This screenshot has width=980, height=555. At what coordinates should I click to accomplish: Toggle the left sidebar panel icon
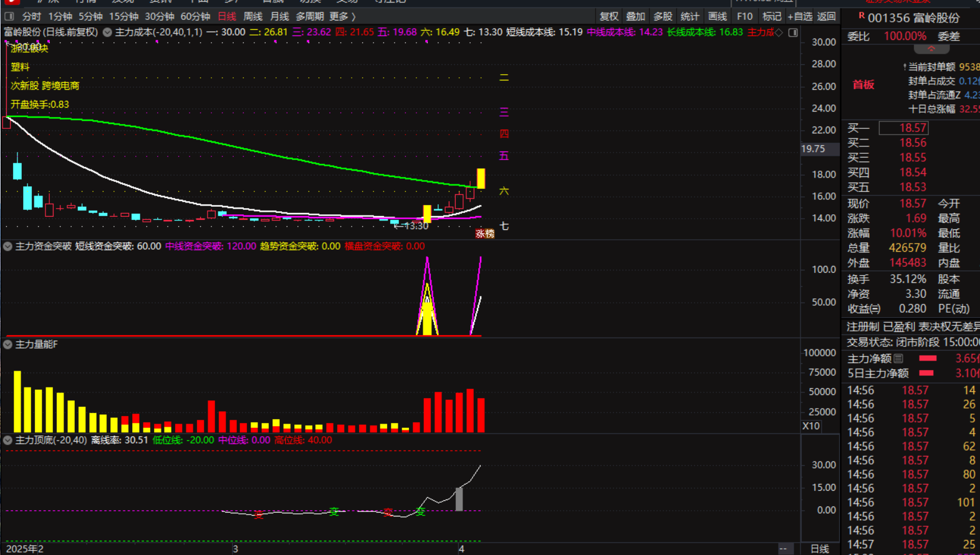[9, 16]
